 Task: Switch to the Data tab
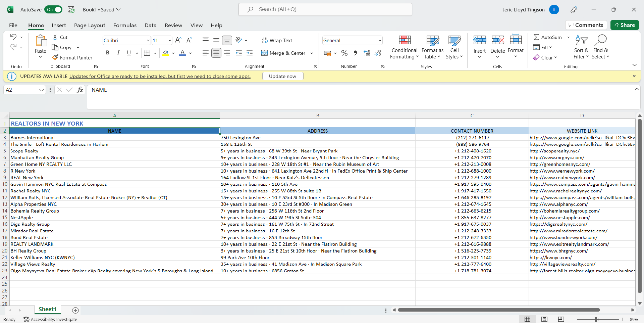click(150, 25)
